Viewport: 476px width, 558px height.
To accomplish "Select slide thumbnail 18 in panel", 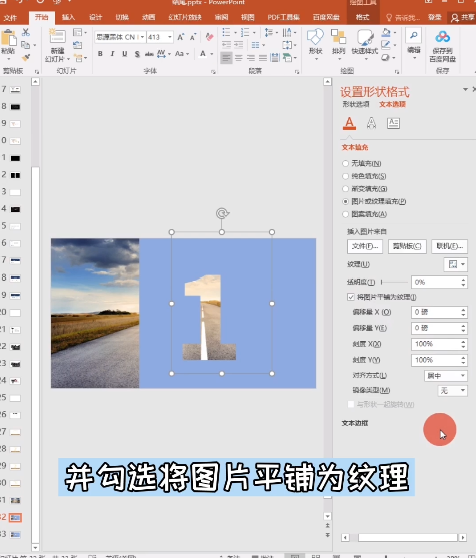I will [x=15, y=278].
